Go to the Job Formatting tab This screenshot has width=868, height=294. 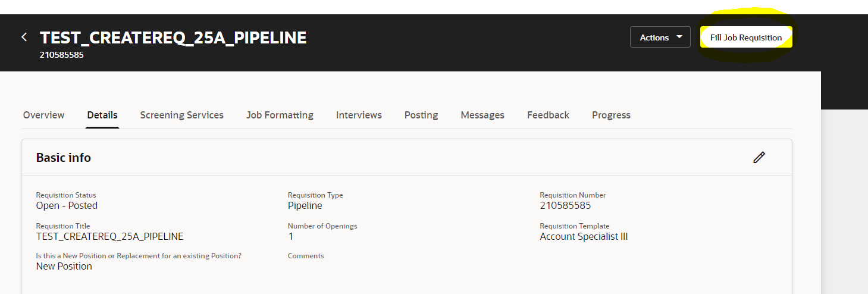tap(280, 115)
